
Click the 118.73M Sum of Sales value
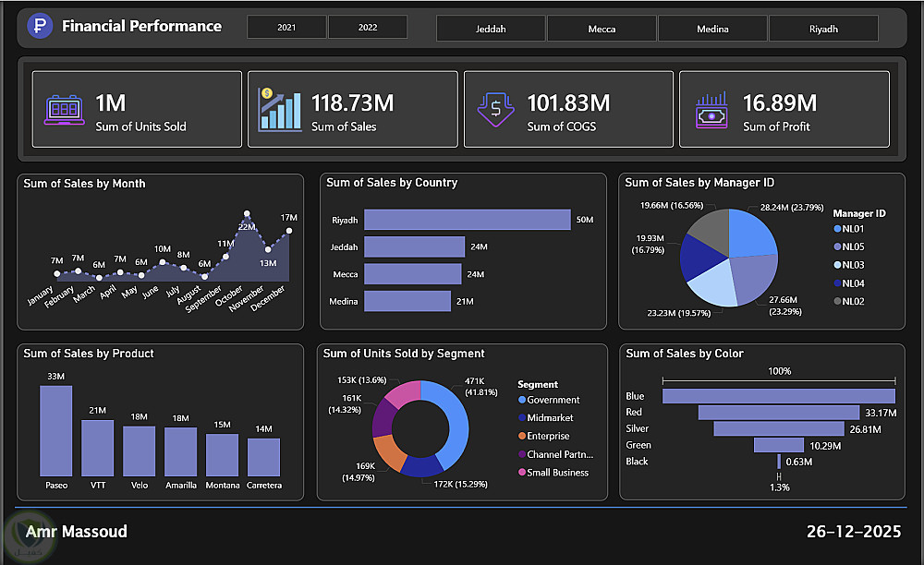(x=352, y=103)
